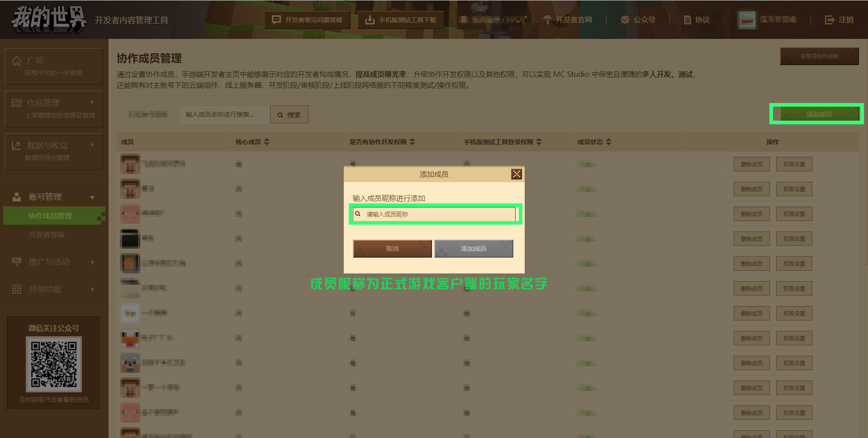Open the 注销 logout icon
The width and height of the screenshot is (868, 438).
coord(830,20)
